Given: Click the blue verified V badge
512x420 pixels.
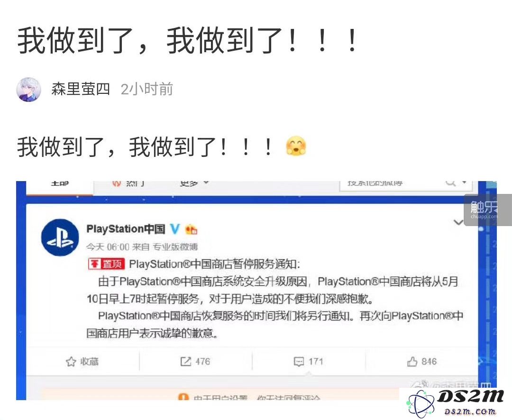Looking at the screenshot, I should tap(175, 229).
